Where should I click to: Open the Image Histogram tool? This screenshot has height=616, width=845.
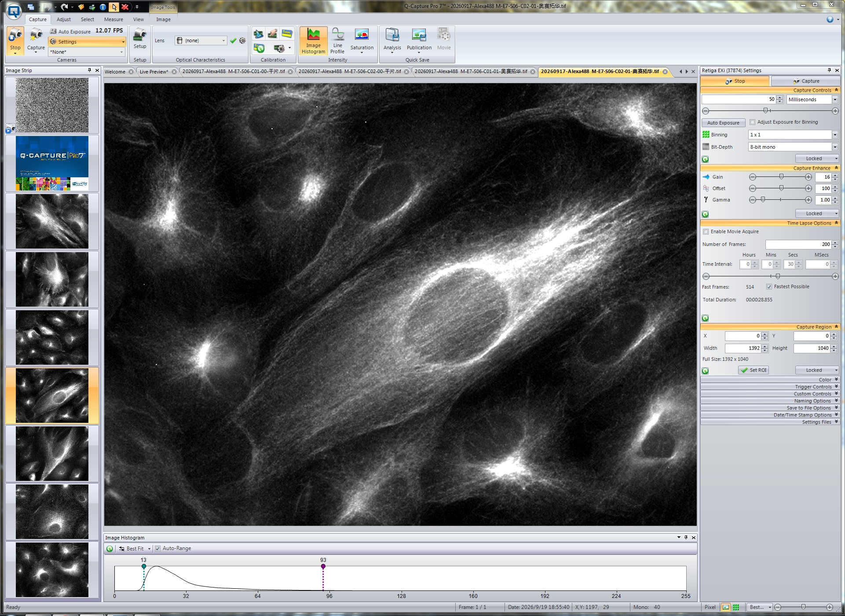313,41
